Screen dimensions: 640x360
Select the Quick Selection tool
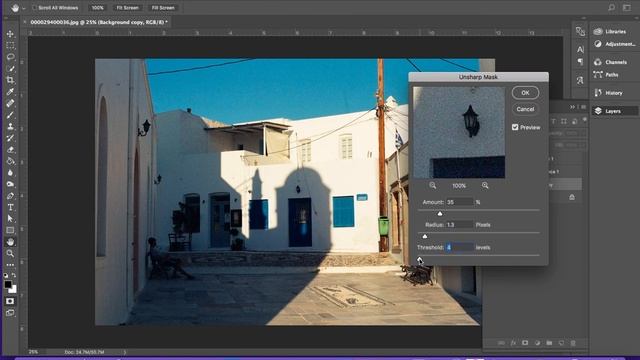10,69
